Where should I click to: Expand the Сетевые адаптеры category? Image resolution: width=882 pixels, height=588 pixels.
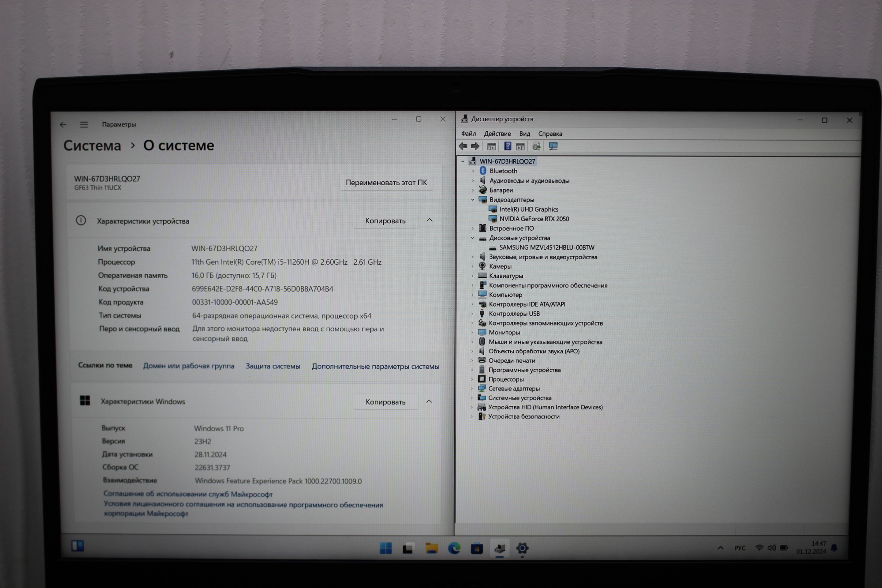472,389
